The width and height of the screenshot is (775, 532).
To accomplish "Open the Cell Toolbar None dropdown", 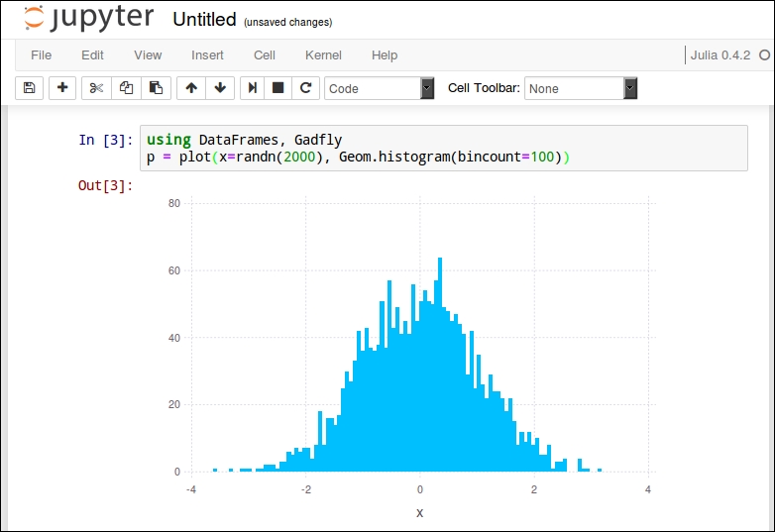I will pyautogui.click(x=581, y=88).
